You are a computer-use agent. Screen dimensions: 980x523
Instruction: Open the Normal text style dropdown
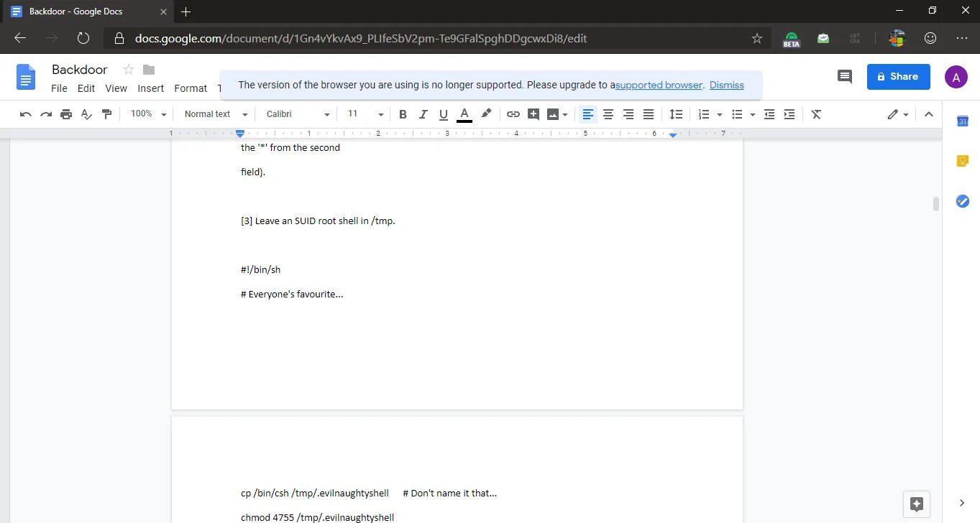(216, 114)
